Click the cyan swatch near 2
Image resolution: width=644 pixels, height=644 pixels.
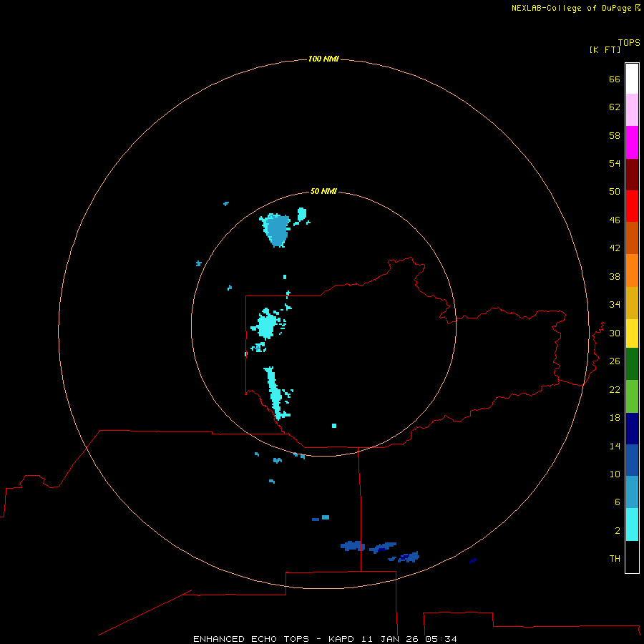tap(632, 525)
